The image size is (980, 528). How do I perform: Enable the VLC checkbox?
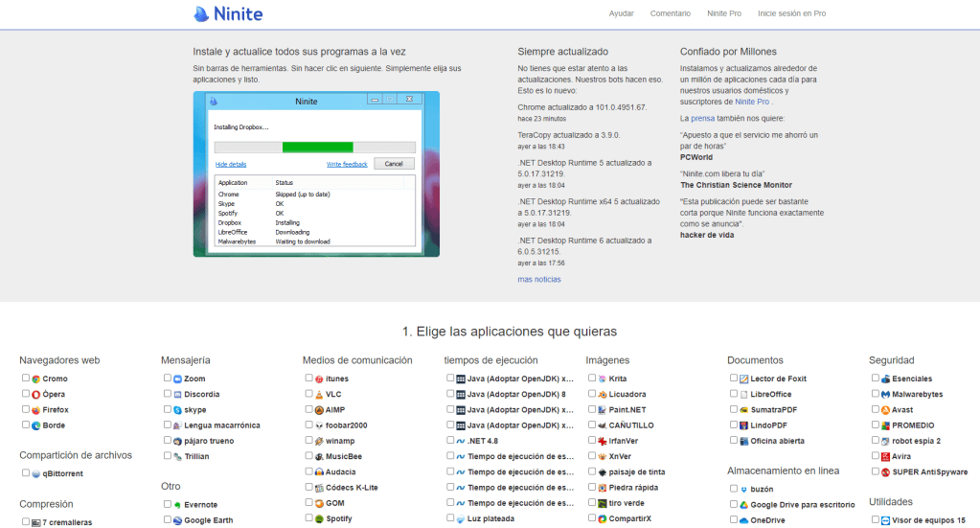point(308,394)
